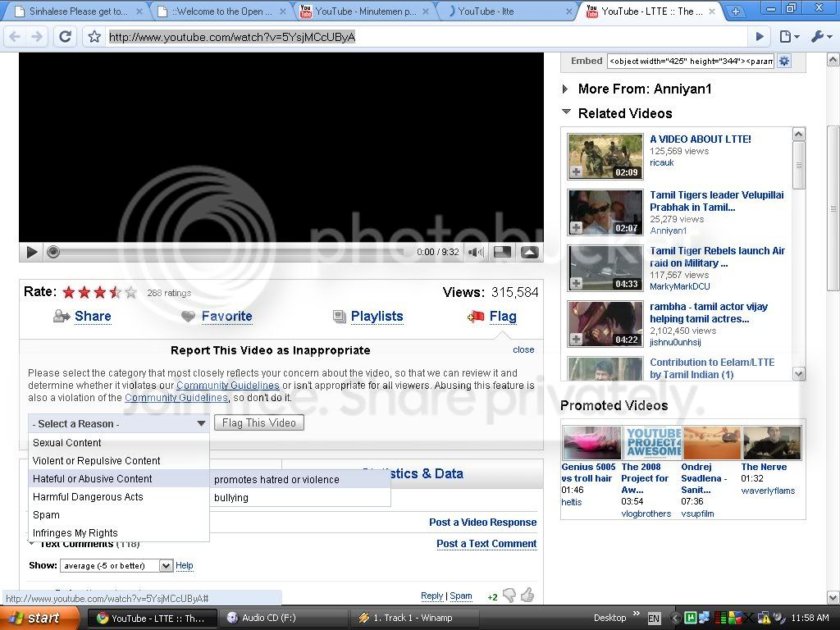Select the Embed code field
This screenshot has height=630, width=840.
(691, 61)
